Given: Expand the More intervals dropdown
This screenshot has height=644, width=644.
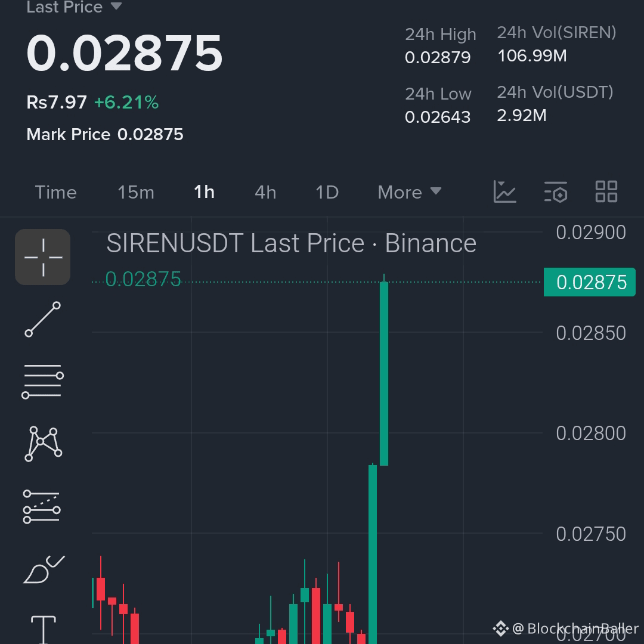Looking at the screenshot, I should (x=410, y=192).
